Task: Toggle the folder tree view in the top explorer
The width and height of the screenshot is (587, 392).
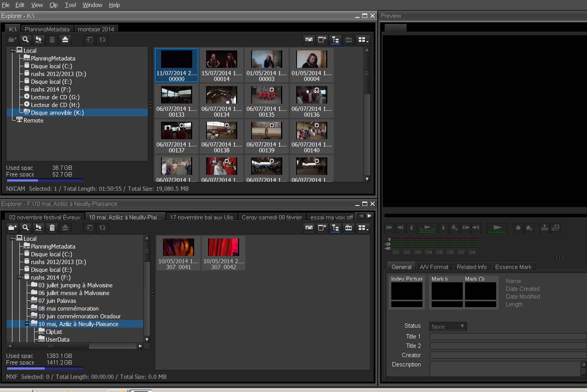Action: (335, 40)
